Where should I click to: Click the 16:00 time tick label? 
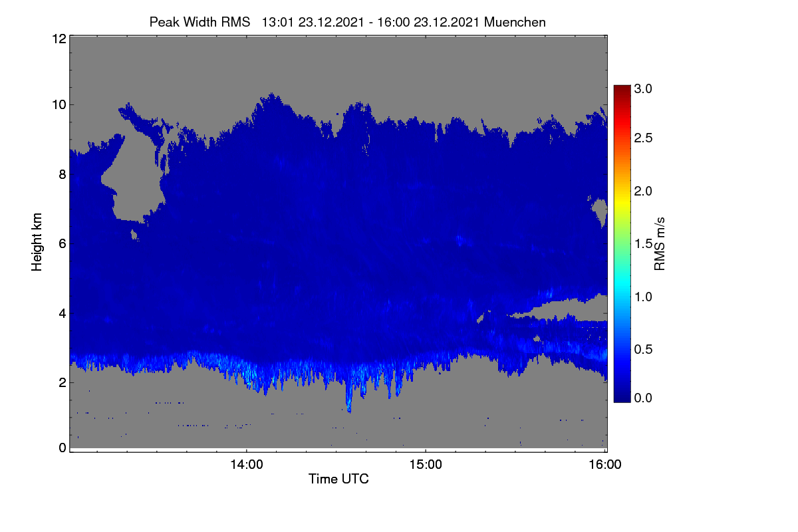[604, 465]
